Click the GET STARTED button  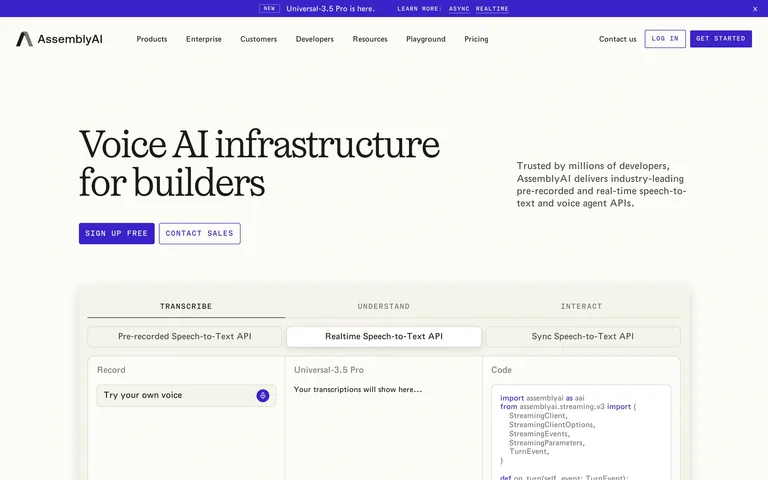tap(720, 39)
